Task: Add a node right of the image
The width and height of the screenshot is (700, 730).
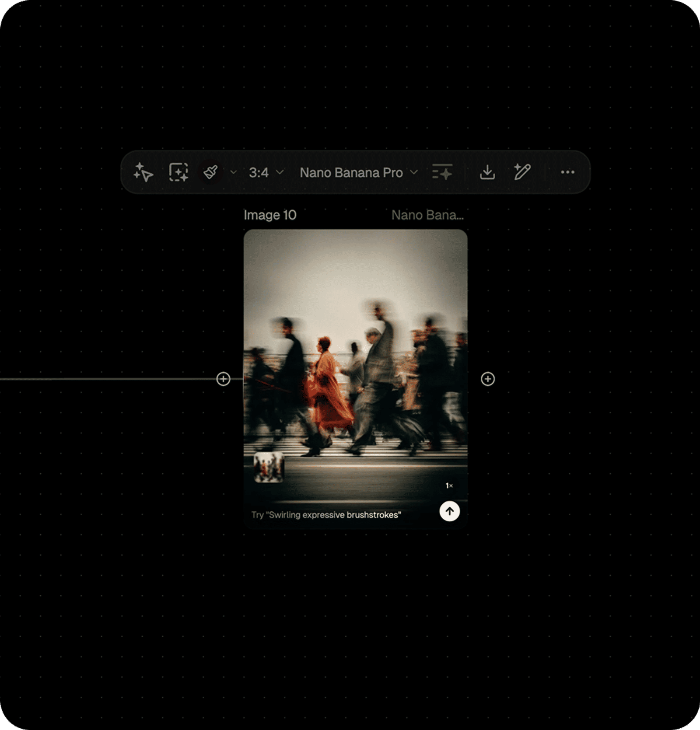Action: pos(488,379)
